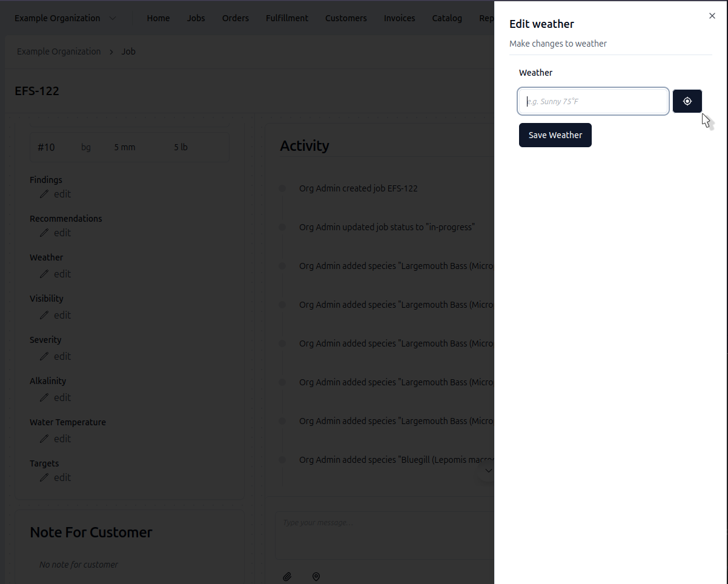Focus the Weather text input field
This screenshot has height=584, width=728.
pos(593,101)
